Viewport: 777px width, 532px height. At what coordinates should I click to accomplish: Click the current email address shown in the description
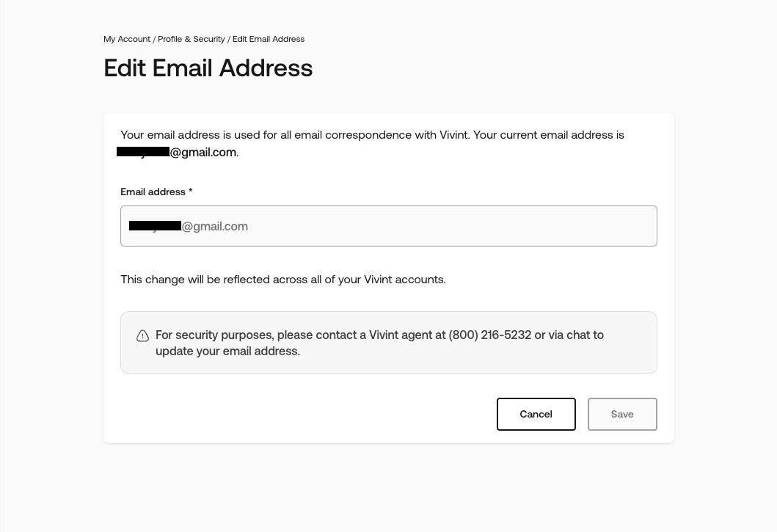[176, 152]
